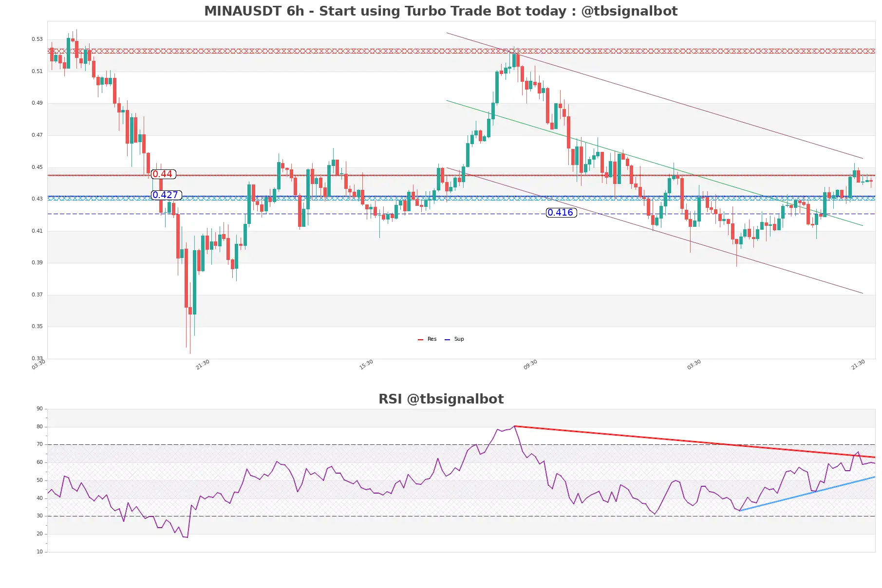The image size is (882, 588).
Task: Click the 0.37 price axis label
Action: coord(37,295)
